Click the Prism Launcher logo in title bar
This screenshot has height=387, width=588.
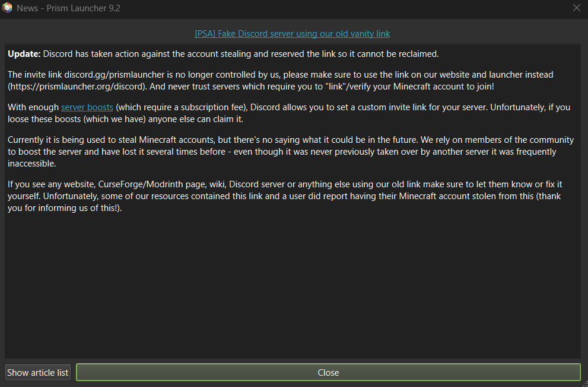click(x=8, y=8)
